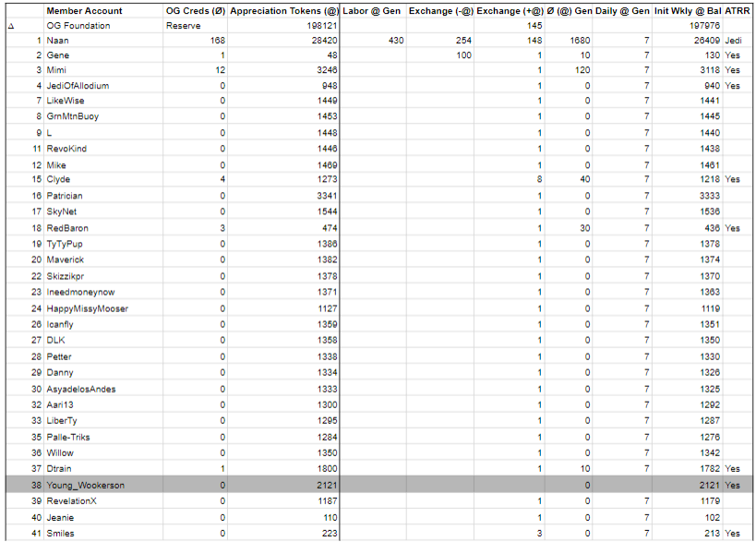Image resolution: width=756 pixels, height=542 pixels.
Task: Select the delta symbol in first row
Action: [11, 26]
